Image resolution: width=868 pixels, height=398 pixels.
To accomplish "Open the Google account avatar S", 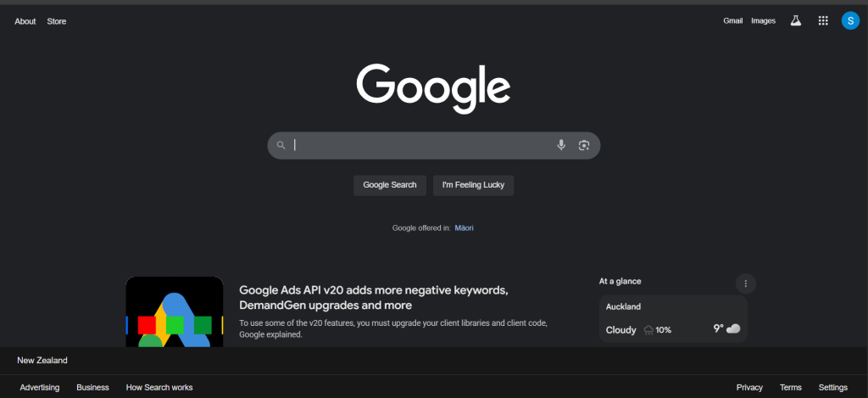I will pos(850,20).
